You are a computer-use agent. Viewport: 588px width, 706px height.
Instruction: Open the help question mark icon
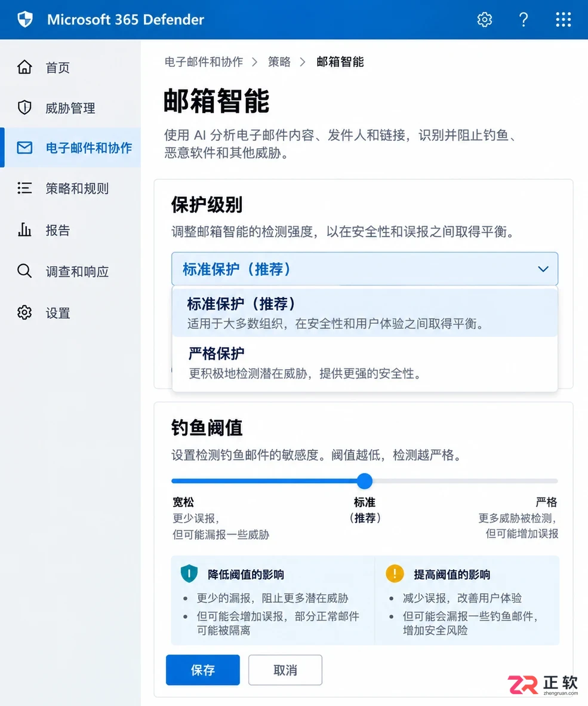pyautogui.click(x=523, y=19)
